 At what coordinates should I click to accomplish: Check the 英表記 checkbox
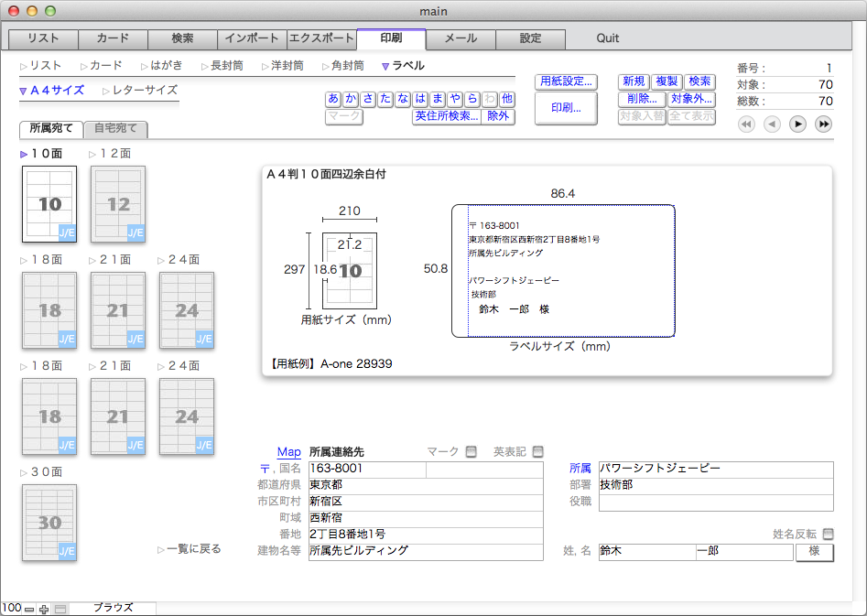pyautogui.click(x=537, y=451)
